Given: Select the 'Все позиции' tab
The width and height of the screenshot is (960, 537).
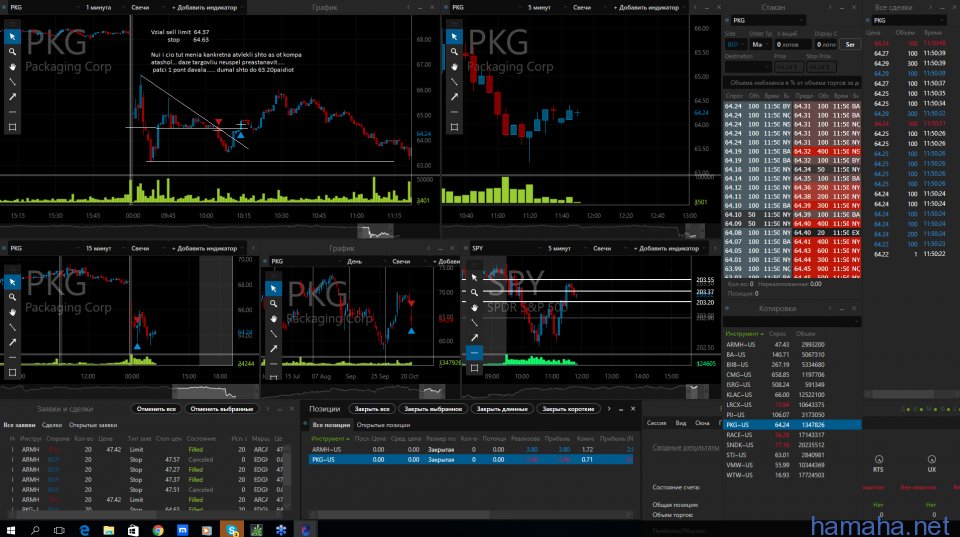Looking at the screenshot, I should point(331,425).
